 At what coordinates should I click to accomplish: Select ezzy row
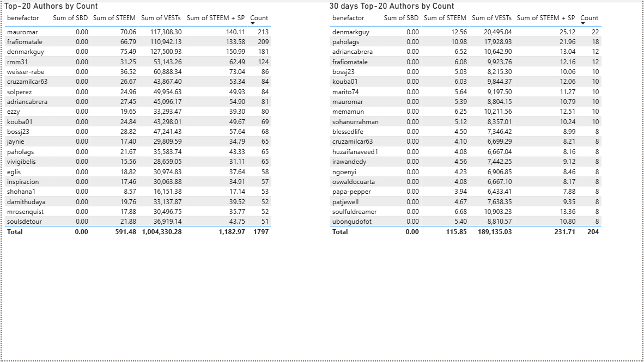[x=138, y=112]
